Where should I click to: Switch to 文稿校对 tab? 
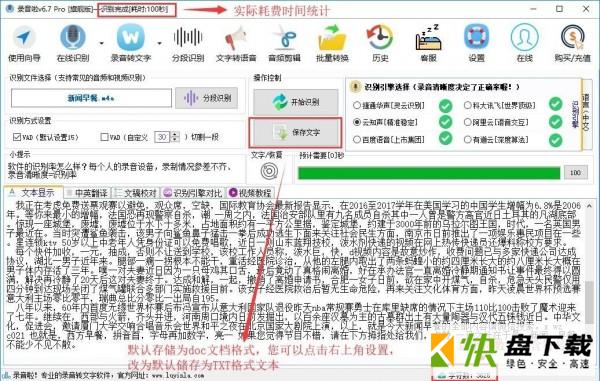click(136, 193)
